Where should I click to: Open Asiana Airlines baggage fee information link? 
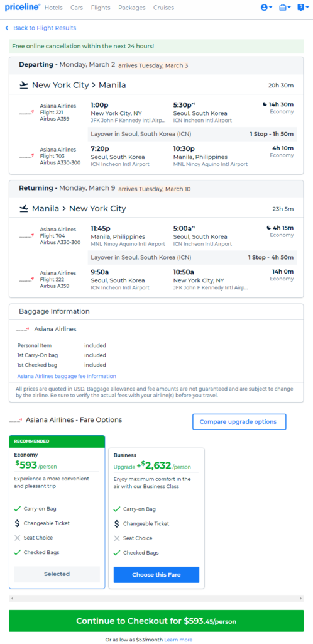tap(67, 376)
